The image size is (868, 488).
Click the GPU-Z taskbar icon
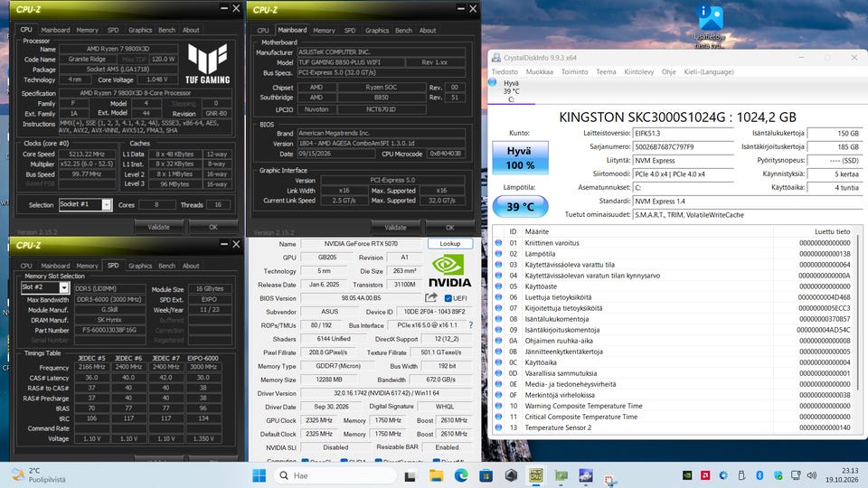tap(561, 475)
